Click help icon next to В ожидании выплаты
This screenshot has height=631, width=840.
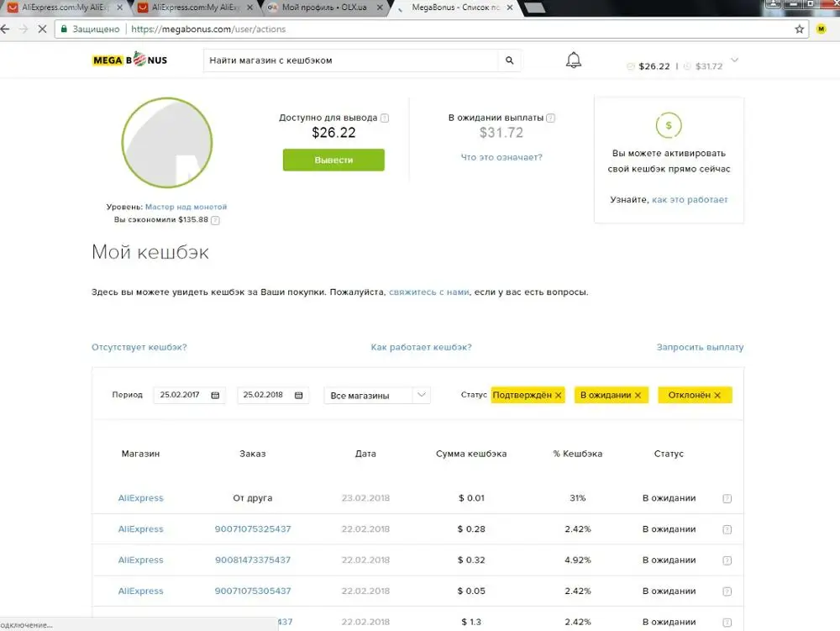coord(551,118)
